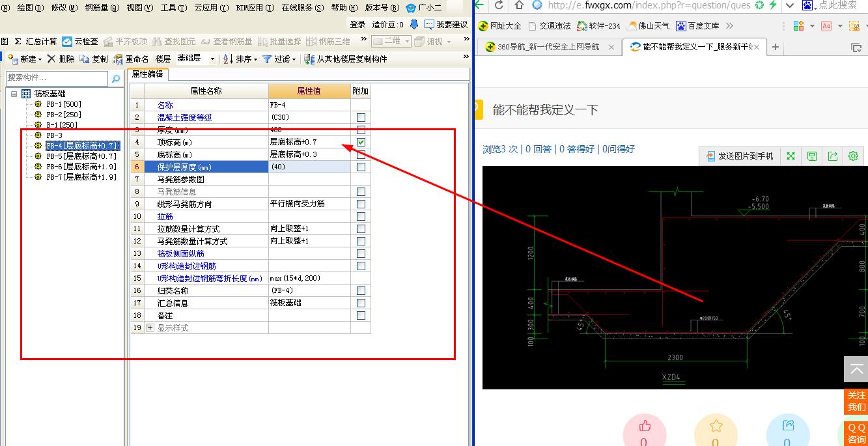Click the 搜索构件 search field
This screenshot has width=868, height=446.
57,78
